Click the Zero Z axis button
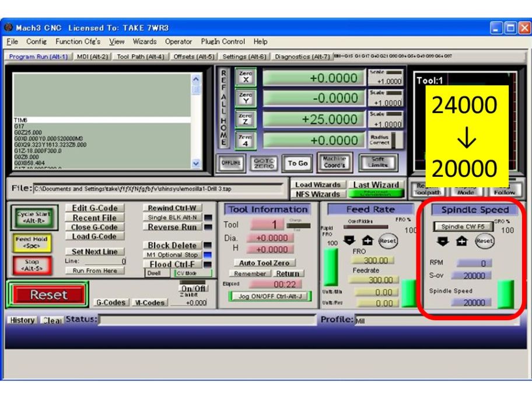 [x=246, y=119]
